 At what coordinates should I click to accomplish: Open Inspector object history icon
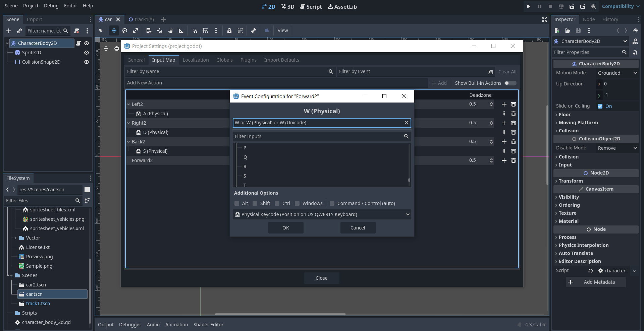point(635,30)
